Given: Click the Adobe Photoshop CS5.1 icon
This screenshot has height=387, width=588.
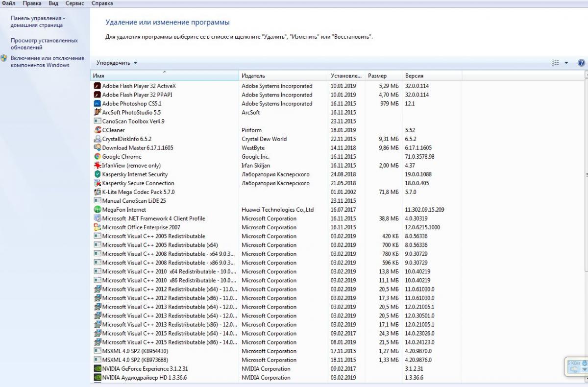Looking at the screenshot, I should [x=97, y=104].
